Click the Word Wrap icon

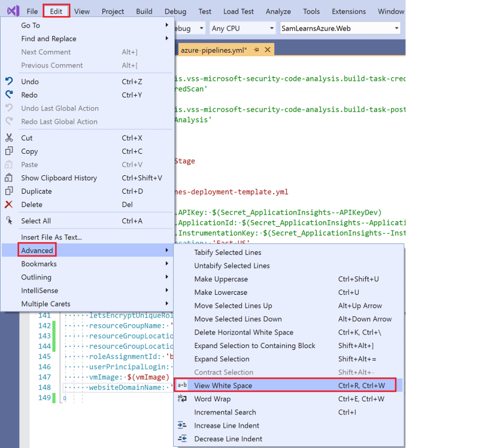point(182,398)
